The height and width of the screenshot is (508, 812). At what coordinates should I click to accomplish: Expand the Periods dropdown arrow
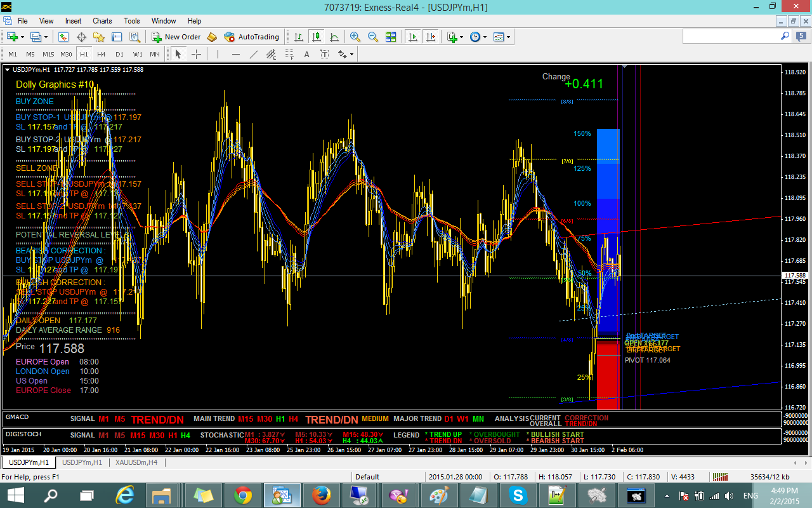point(485,37)
